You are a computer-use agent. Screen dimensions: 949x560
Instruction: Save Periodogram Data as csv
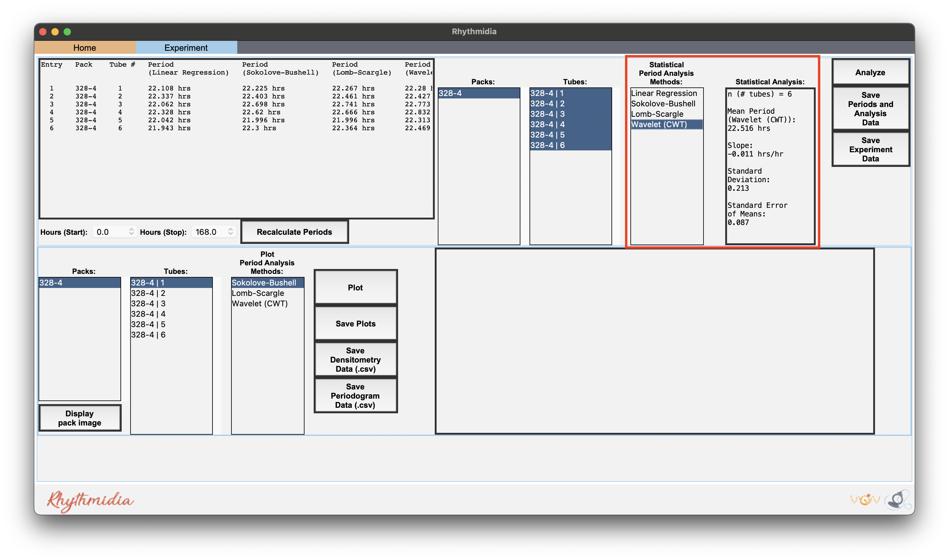pos(356,396)
